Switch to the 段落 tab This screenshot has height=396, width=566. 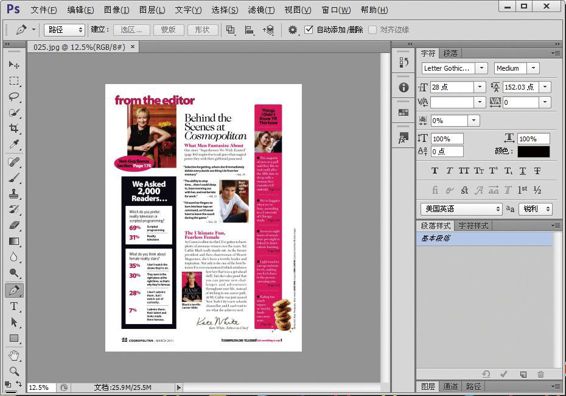pyautogui.click(x=450, y=53)
